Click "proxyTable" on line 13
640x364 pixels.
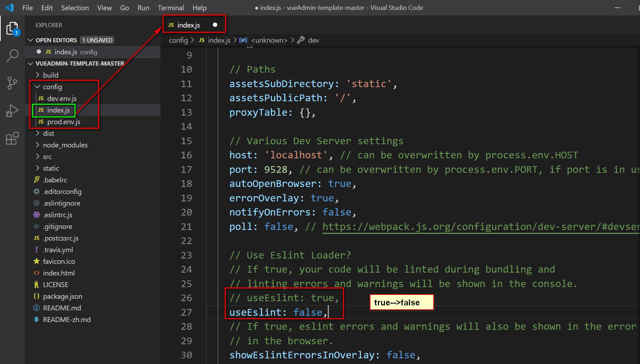[259, 112]
